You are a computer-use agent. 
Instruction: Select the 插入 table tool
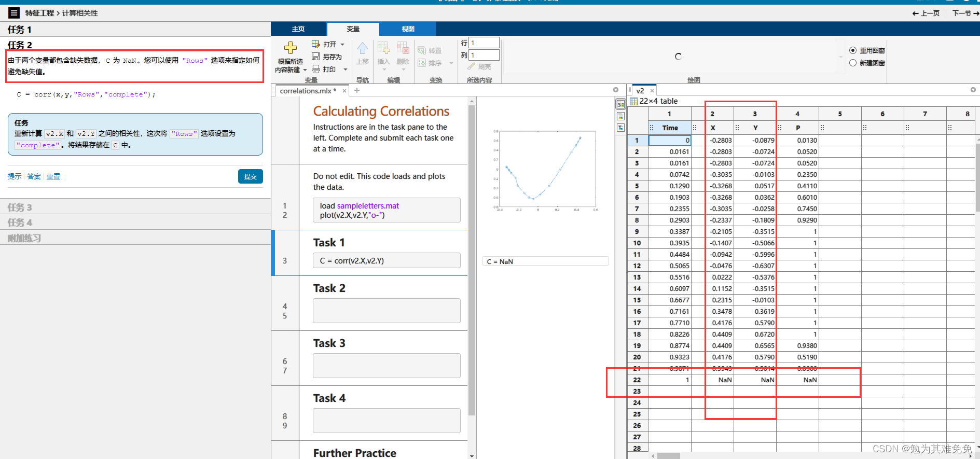(383, 53)
